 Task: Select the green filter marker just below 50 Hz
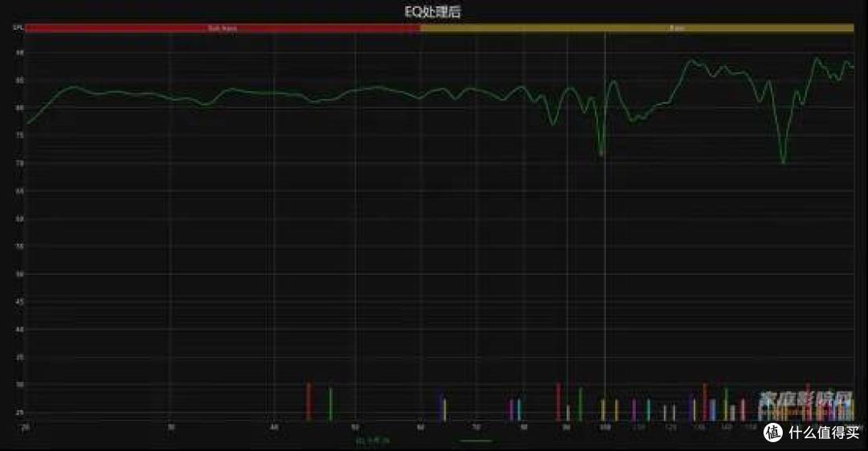[330, 404]
